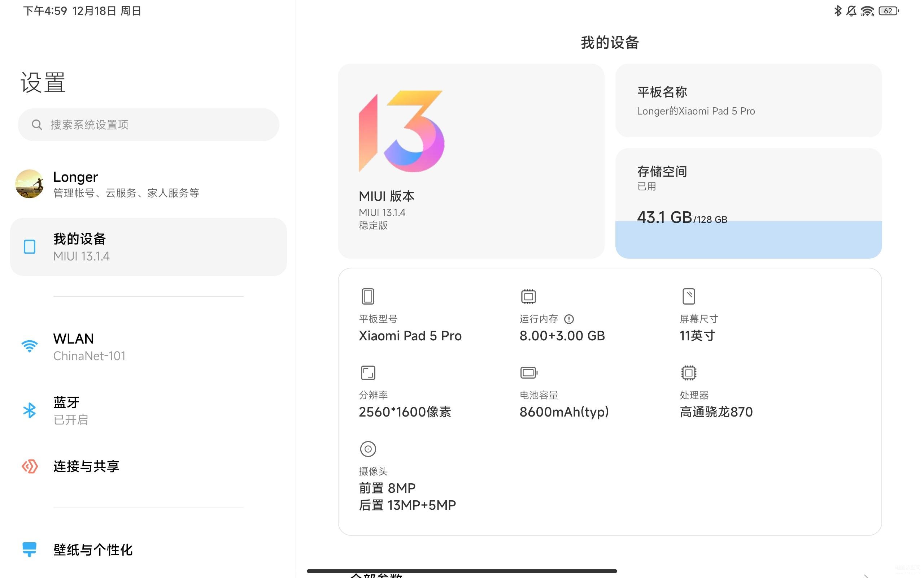Screen dimensions: 924x578
Task: Open 连接与共享 settings entry
Action: [148, 466]
